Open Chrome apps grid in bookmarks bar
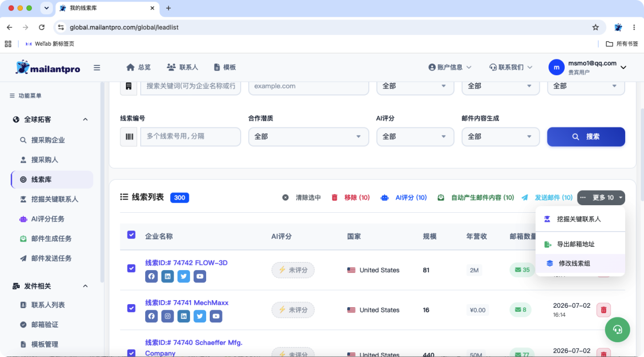Screen dimensions: 644x357 tap(8, 44)
